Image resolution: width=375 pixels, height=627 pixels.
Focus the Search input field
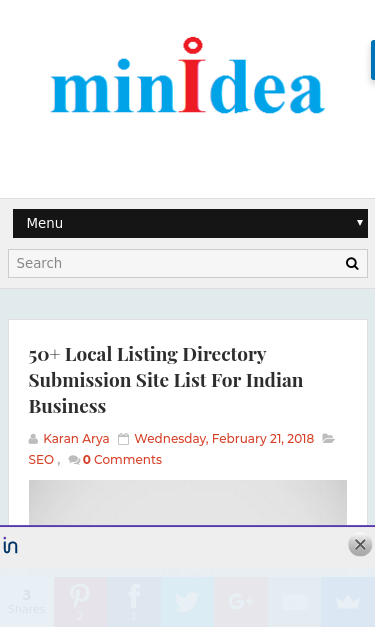click(x=176, y=263)
